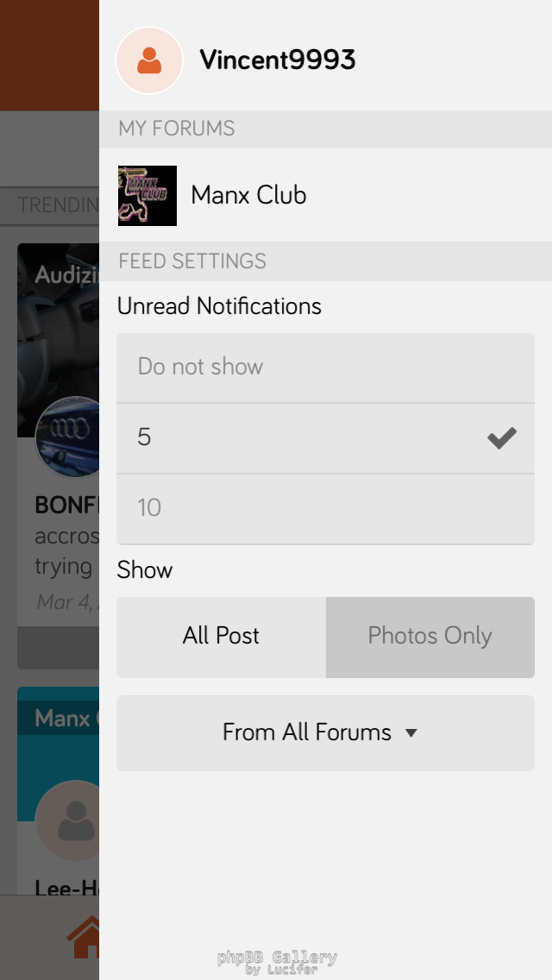552x980 pixels.
Task: Switch feed to All Post
Action: click(x=222, y=637)
